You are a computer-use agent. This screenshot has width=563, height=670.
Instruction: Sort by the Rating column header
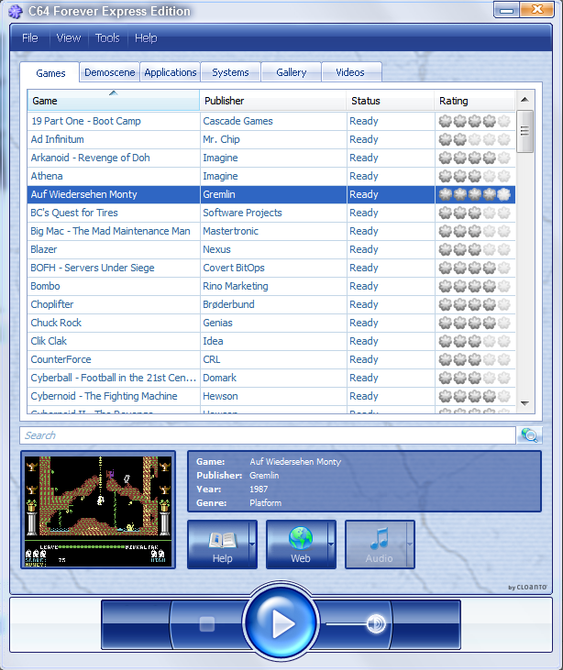[x=475, y=101]
